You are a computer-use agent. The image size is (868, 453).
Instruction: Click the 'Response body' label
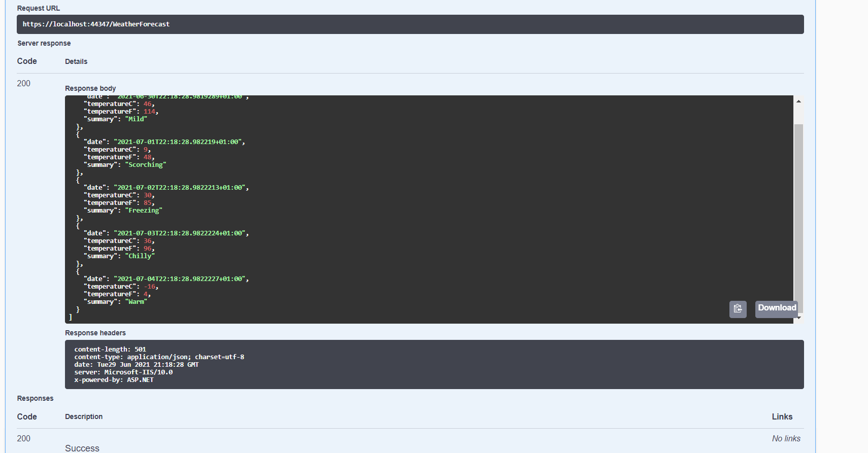[90, 88]
